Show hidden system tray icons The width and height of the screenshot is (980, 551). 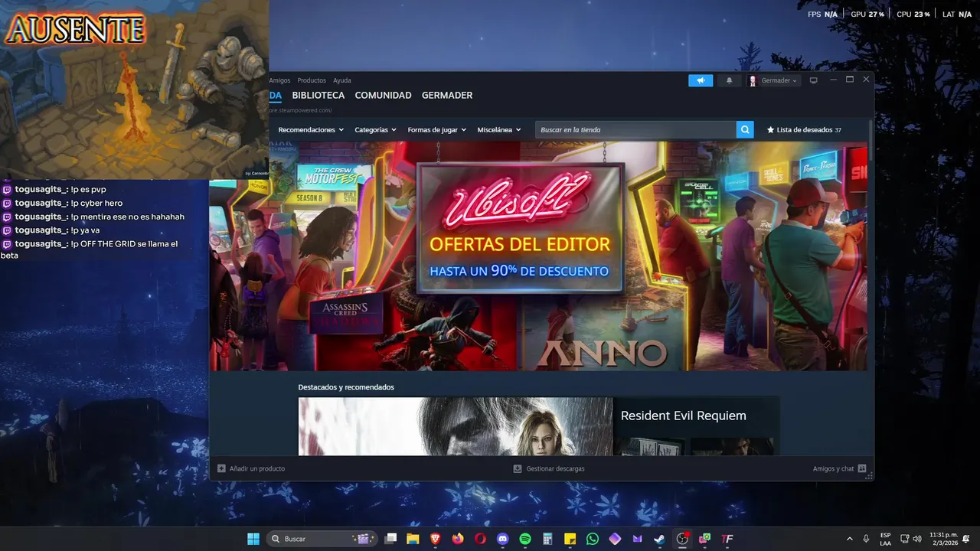[x=848, y=539]
